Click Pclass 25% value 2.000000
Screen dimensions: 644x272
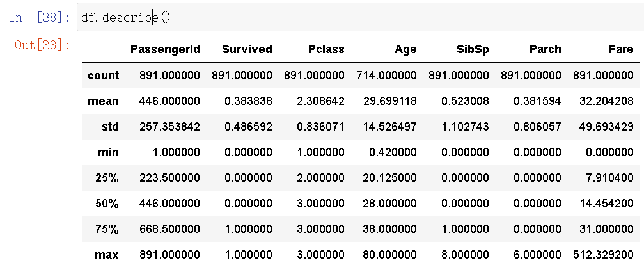tap(320, 178)
